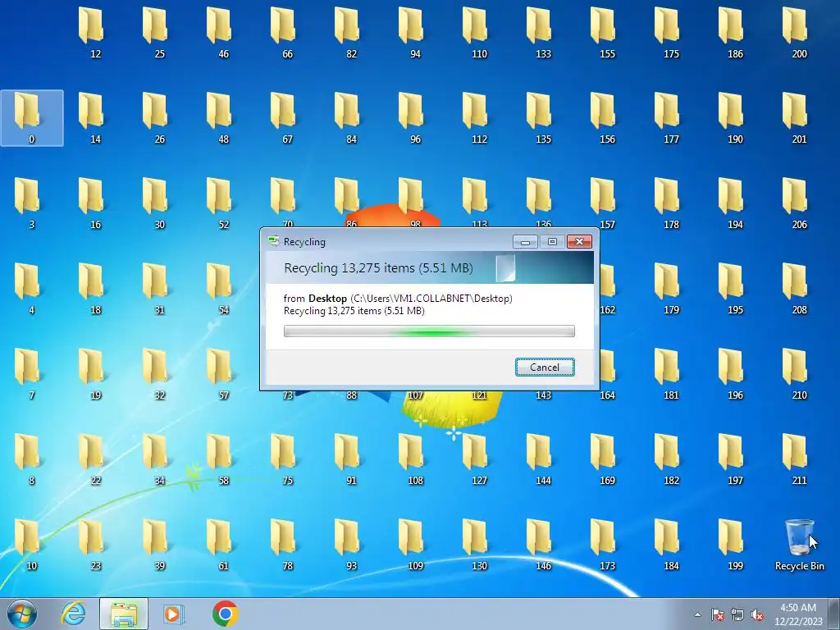Screen dimensions: 840x630
Task: Launch Internet Explorer from taskbar
Action: click(73, 614)
